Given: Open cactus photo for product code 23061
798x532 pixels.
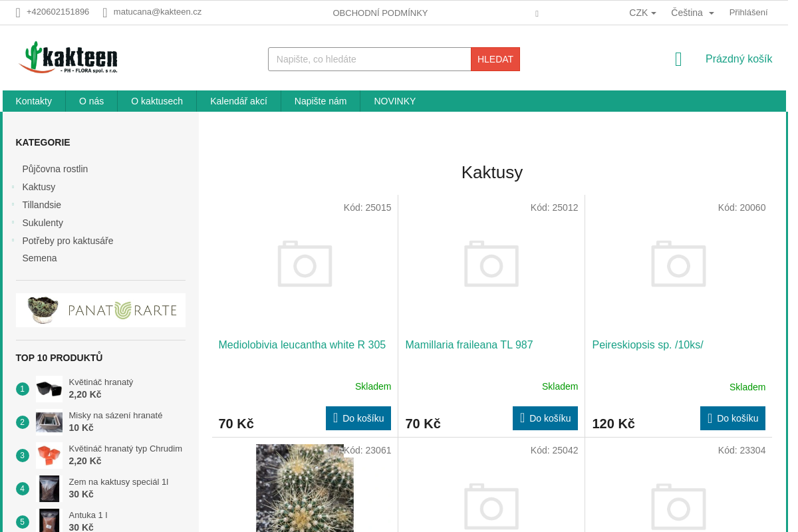Looking at the screenshot, I should coord(305,488).
